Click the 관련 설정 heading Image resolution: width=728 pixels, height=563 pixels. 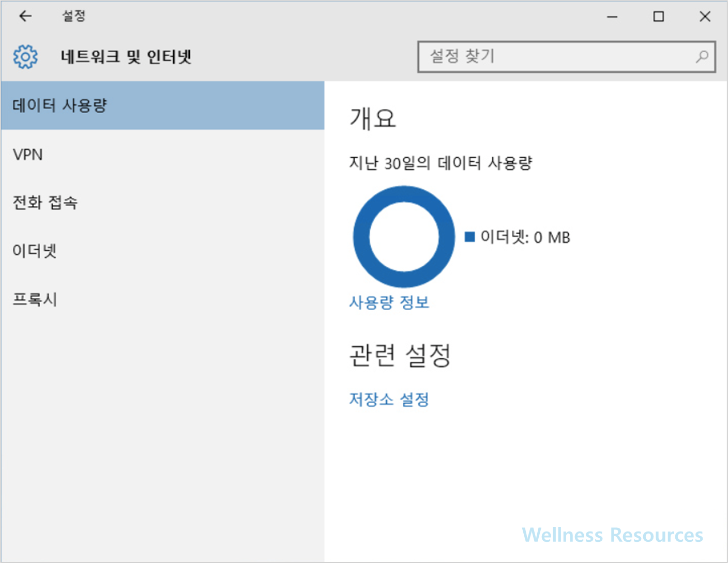(x=400, y=355)
